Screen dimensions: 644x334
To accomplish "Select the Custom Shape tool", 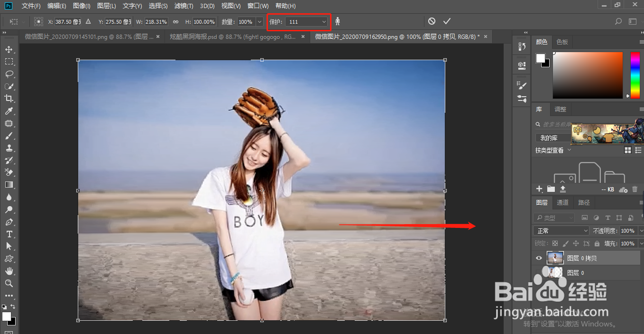I will click(9, 259).
